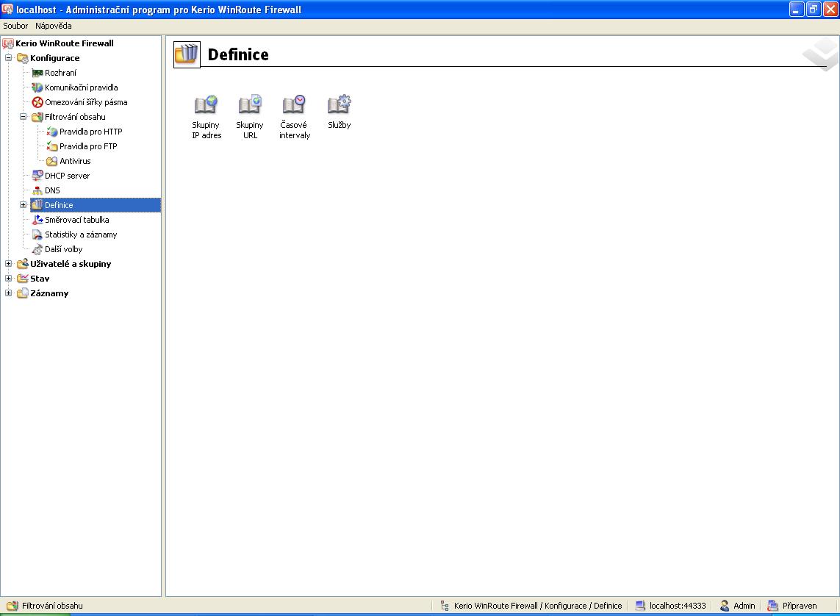Click localhost:44333 text in status bar

(678, 606)
